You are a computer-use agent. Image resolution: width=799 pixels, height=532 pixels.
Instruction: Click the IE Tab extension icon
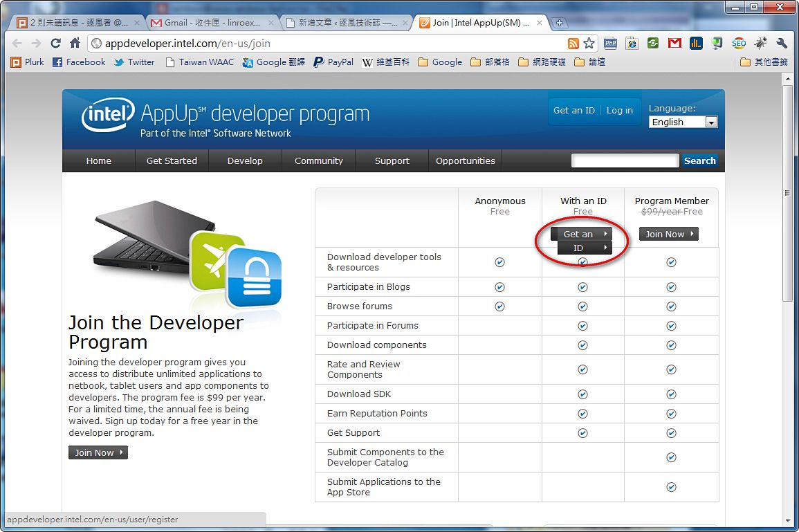point(632,44)
